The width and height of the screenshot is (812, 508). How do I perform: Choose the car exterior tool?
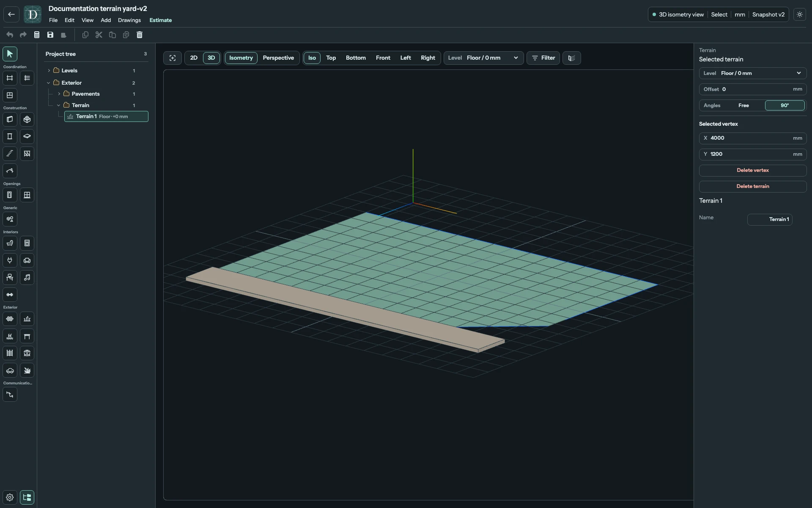tap(10, 370)
